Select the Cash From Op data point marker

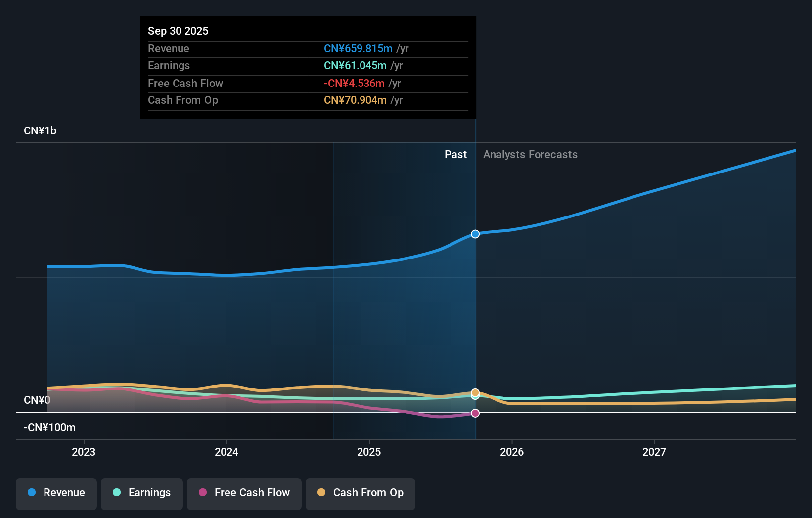click(475, 392)
